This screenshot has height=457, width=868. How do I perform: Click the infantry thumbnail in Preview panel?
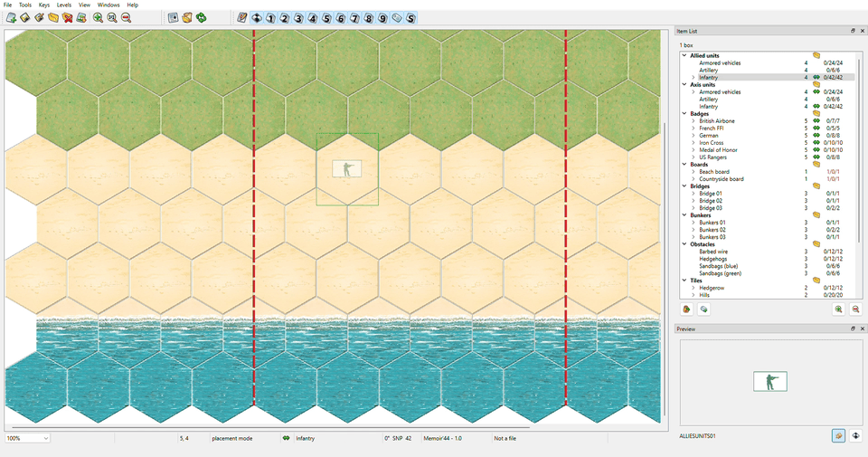(x=770, y=382)
